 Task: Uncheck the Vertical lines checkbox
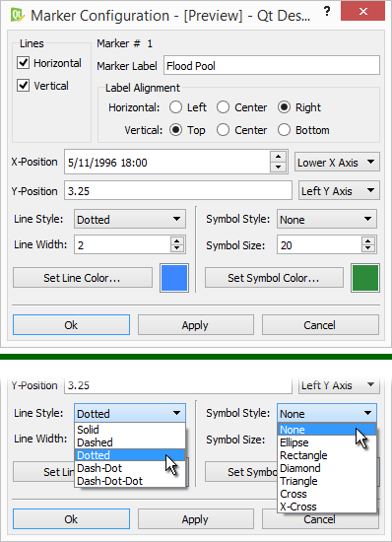click(x=23, y=86)
